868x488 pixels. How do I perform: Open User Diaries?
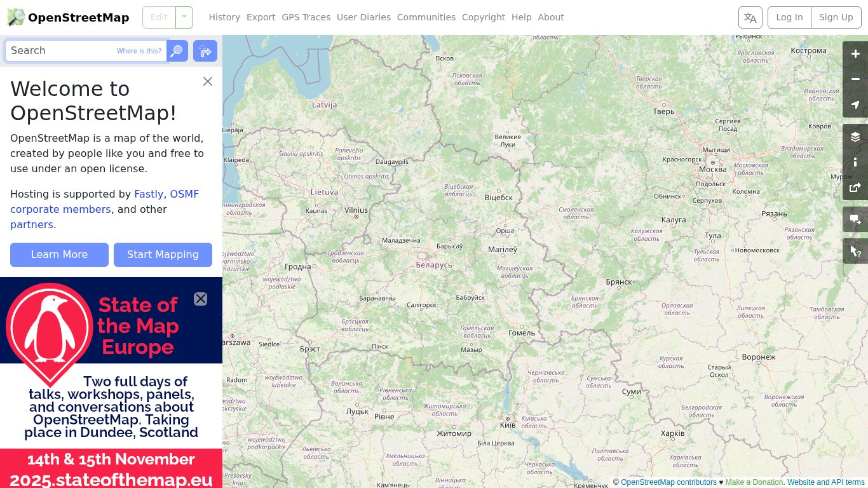click(x=364, y=17)
